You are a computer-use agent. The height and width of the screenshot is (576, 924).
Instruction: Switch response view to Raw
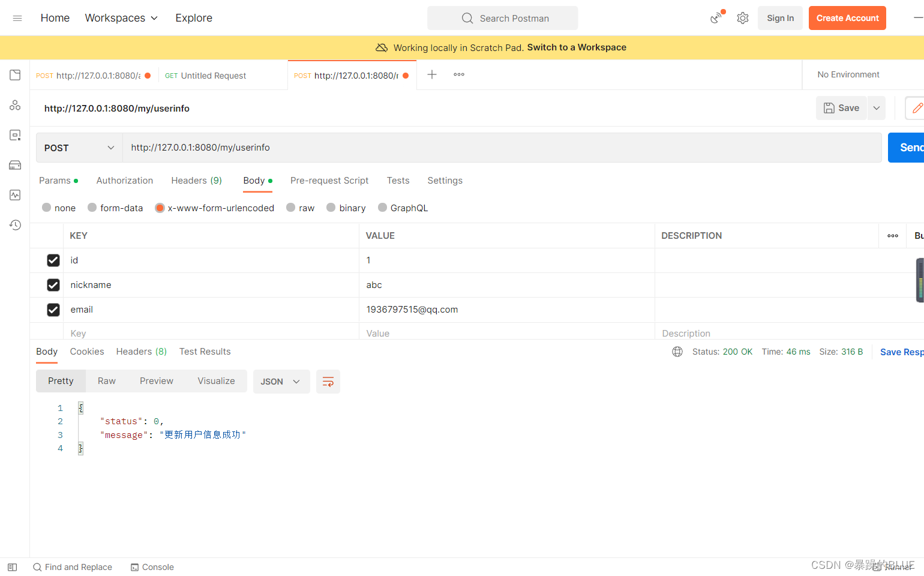(x=107, y=381)
